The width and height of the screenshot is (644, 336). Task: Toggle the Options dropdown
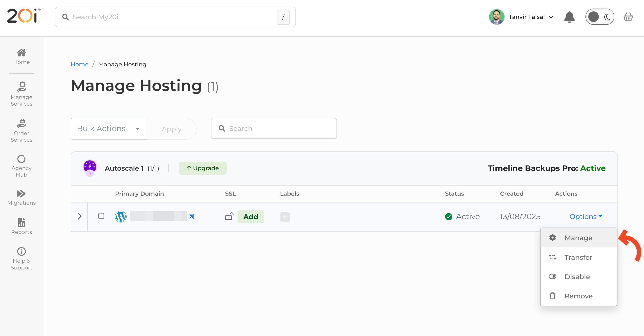coord(586,216)
